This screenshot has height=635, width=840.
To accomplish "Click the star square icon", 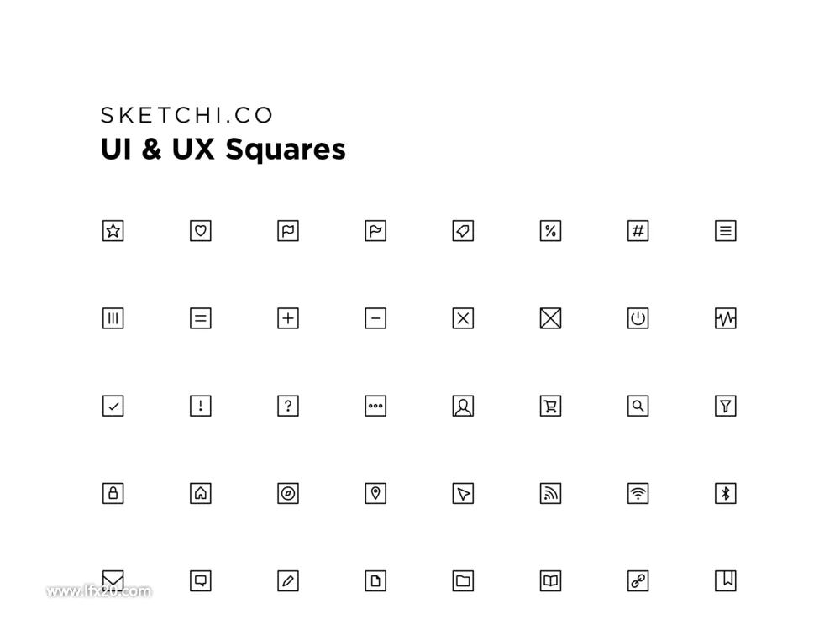I will click(113, 231).
